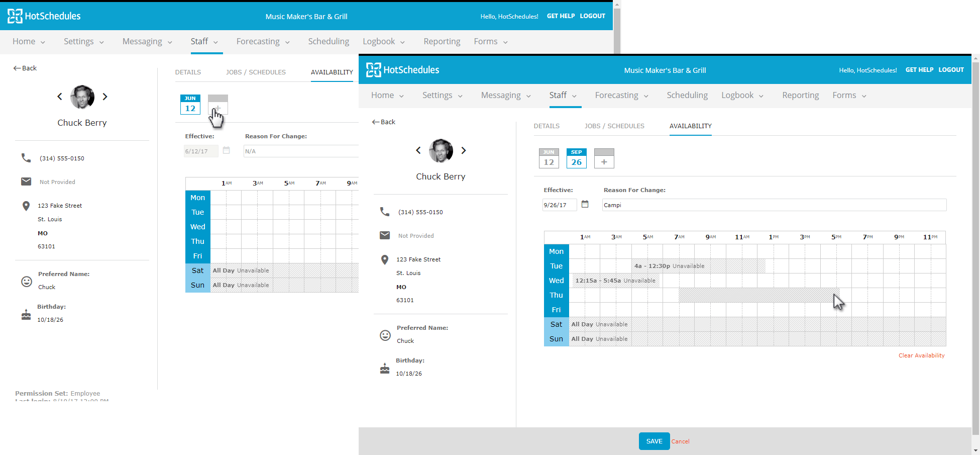
Task: Select JUN 12 availability in back window
Action: [190, 105]
